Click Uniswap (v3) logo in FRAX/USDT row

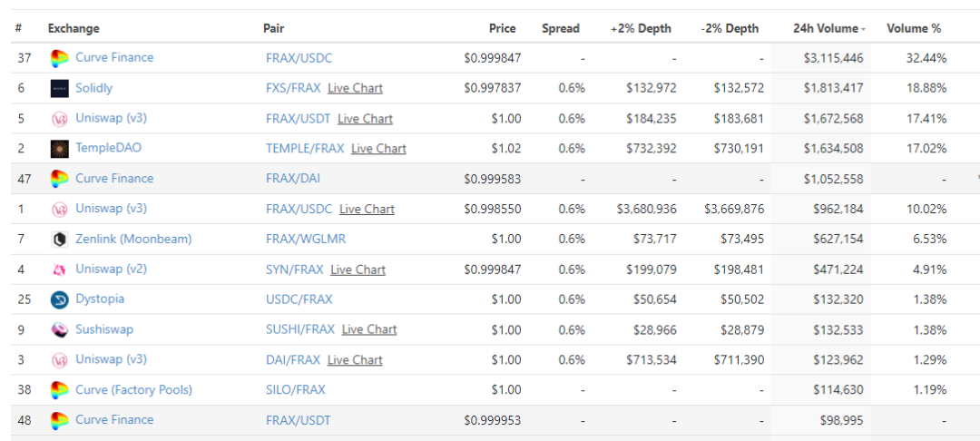59,119
